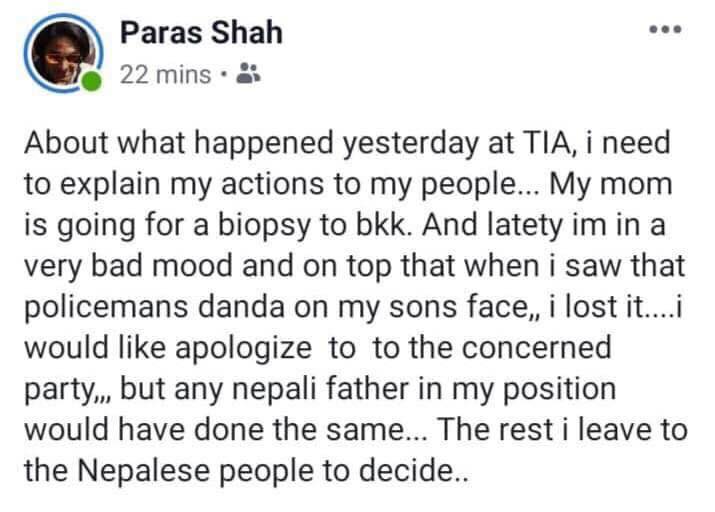
Task: Click the word Nepalese in last line
Action: click(x=143, y=471)
